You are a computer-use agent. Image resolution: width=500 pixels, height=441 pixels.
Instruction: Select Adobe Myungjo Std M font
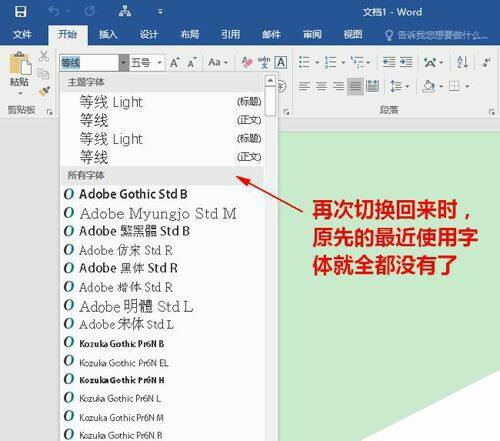coord(163,213)
